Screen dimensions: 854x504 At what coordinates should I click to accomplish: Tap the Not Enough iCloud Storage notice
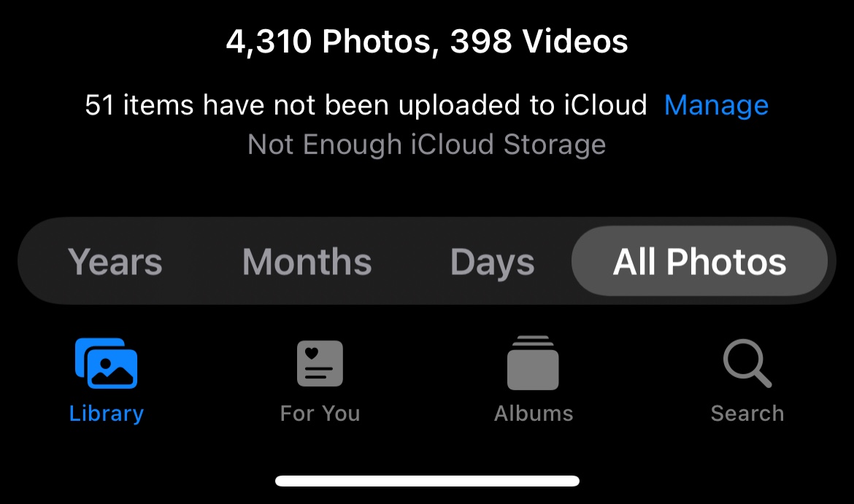pyautogui.click(x=426, y=144)
